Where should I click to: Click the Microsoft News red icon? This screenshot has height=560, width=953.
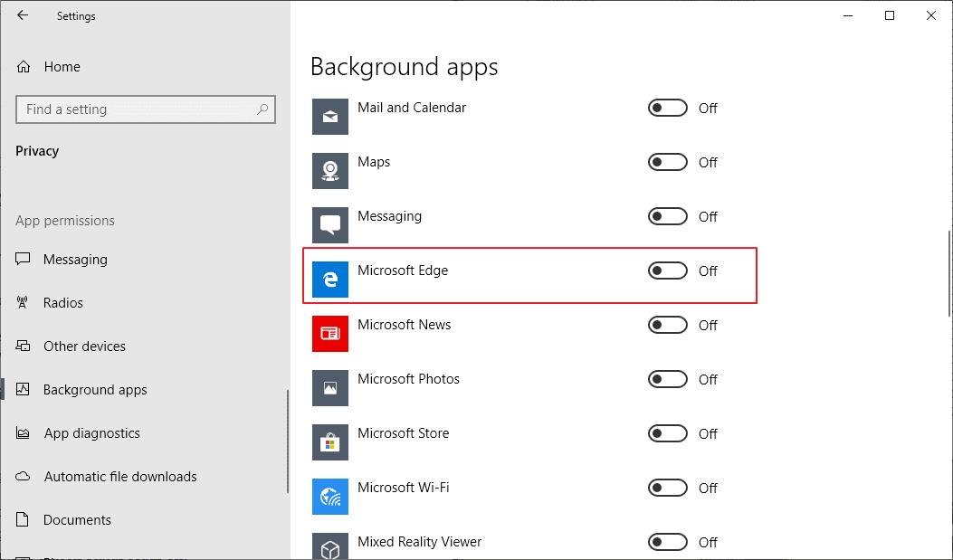330,333
